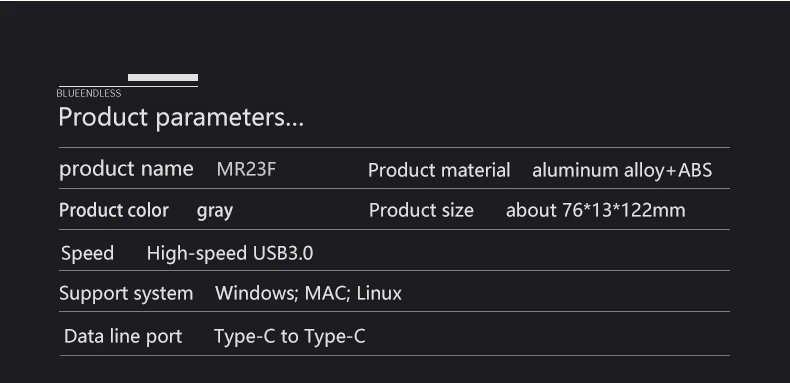Click the Data line port label
This screenshot has height=383, width=790.
pyautogui.click(x=123, y=336)
